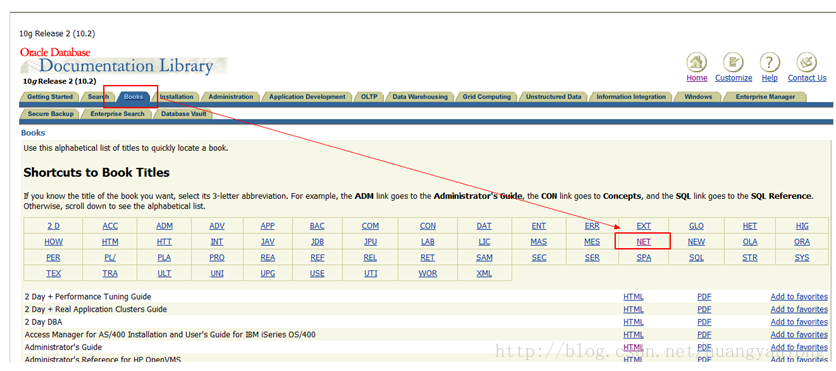836x371 pixels.
Task: Click the HOW shortcut link
Action: click(53, 241)
